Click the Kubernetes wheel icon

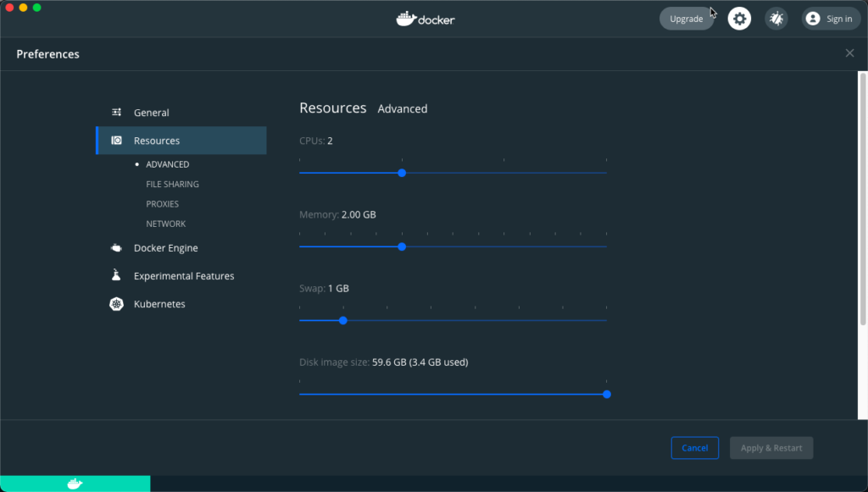click(116, 303)
